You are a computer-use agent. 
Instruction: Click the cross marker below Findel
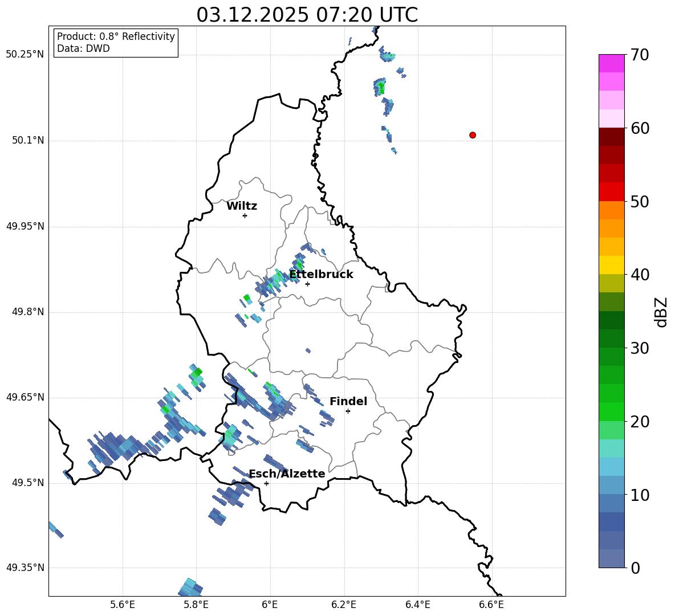348,411
